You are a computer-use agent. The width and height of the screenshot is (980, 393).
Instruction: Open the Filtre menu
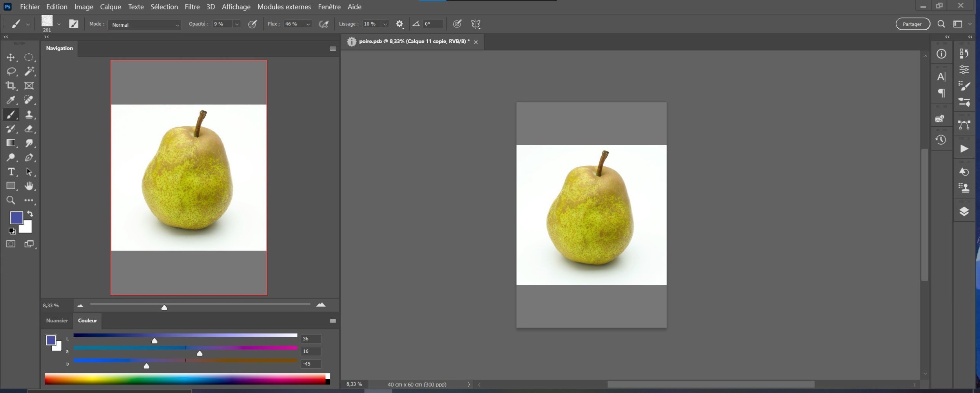(192, 7)
